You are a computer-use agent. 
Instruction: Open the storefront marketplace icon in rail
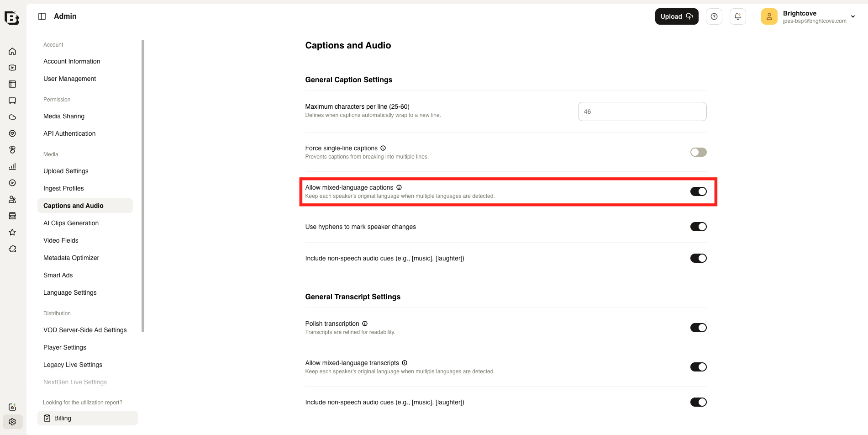tap(12, 216)
